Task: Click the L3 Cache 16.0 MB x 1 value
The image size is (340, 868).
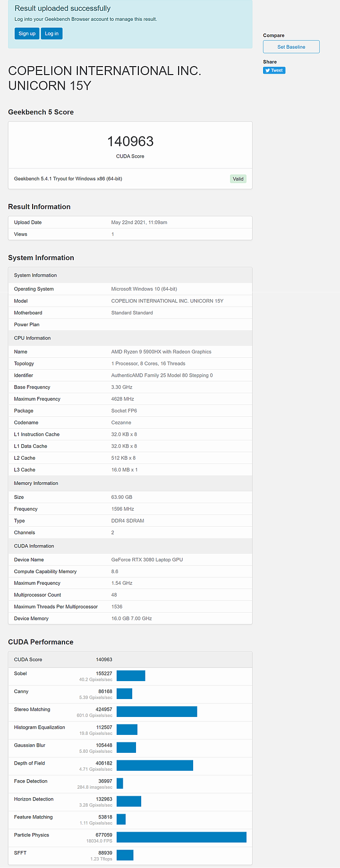Action: [x=125, y=470]
